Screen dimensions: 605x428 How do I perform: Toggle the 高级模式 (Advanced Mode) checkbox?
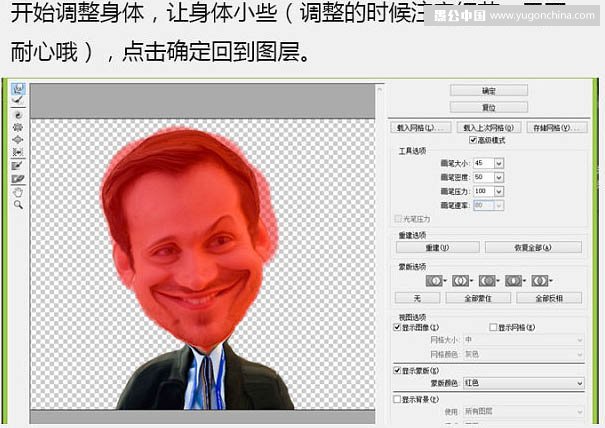[473, 140]
